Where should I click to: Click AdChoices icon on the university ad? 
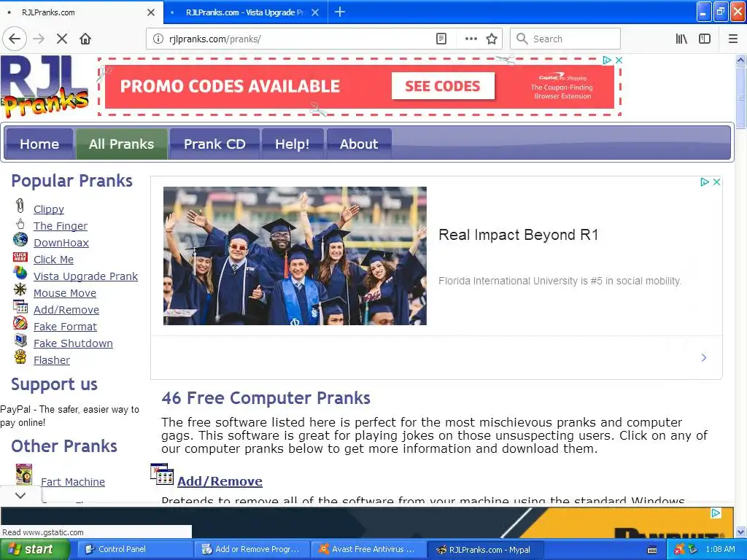(x=705, y=182)
